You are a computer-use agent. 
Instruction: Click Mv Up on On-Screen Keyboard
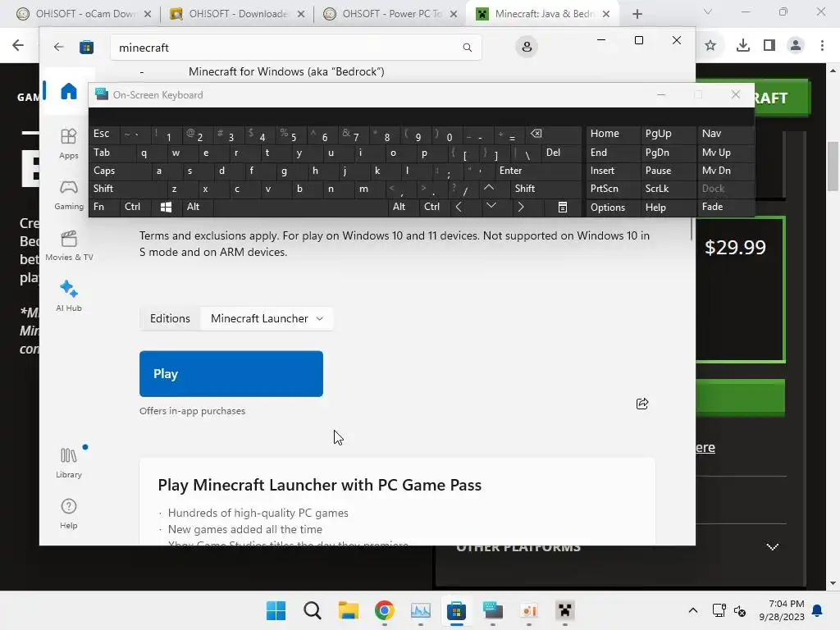(725, 153)
